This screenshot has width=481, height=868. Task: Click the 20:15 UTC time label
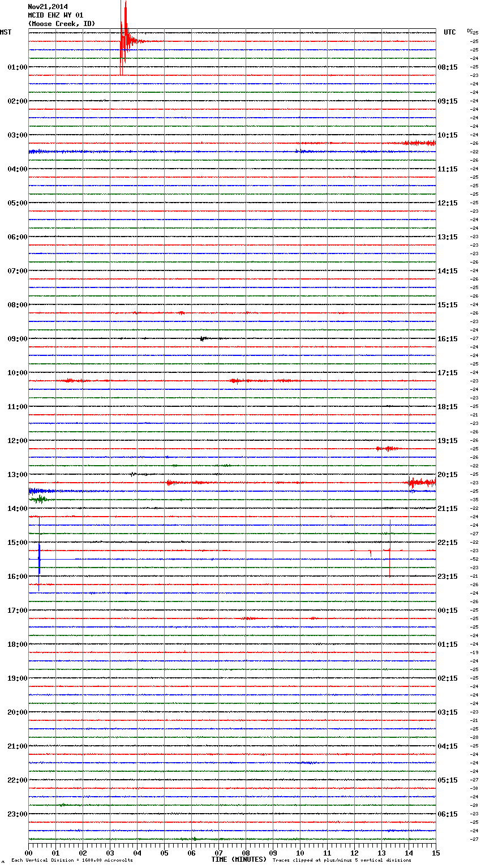click(448, 474)
